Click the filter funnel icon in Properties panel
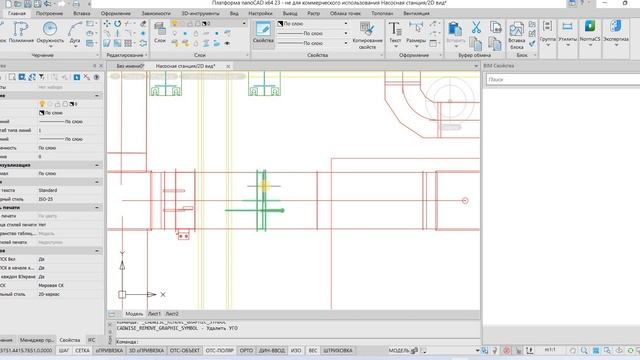This screenshot has height=360, width=640. tap(42, 77)
